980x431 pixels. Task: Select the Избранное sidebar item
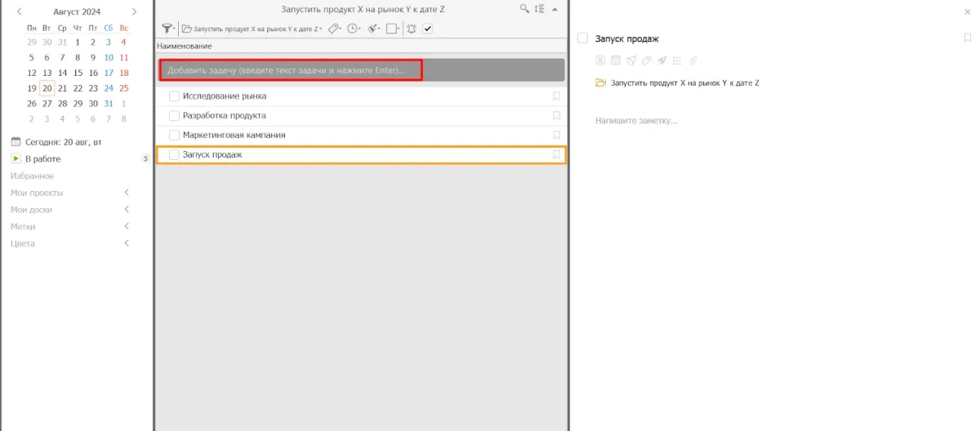32,176
